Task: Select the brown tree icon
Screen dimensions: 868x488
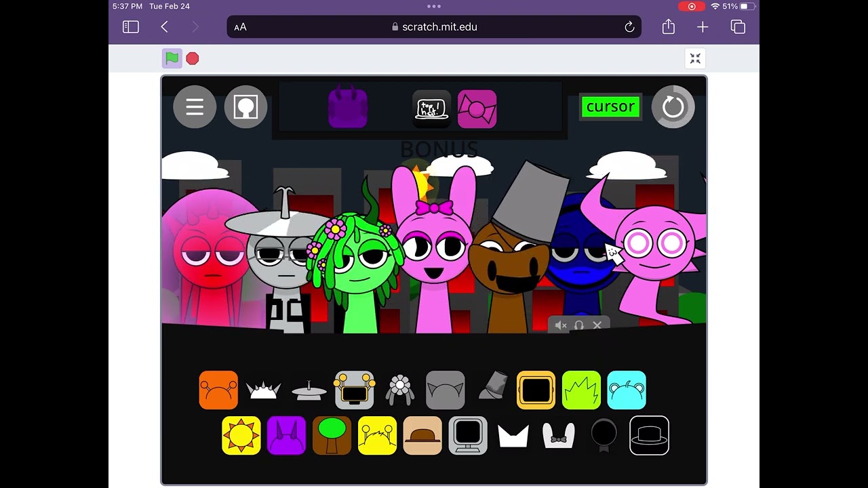Action: (x=332, y=435)
